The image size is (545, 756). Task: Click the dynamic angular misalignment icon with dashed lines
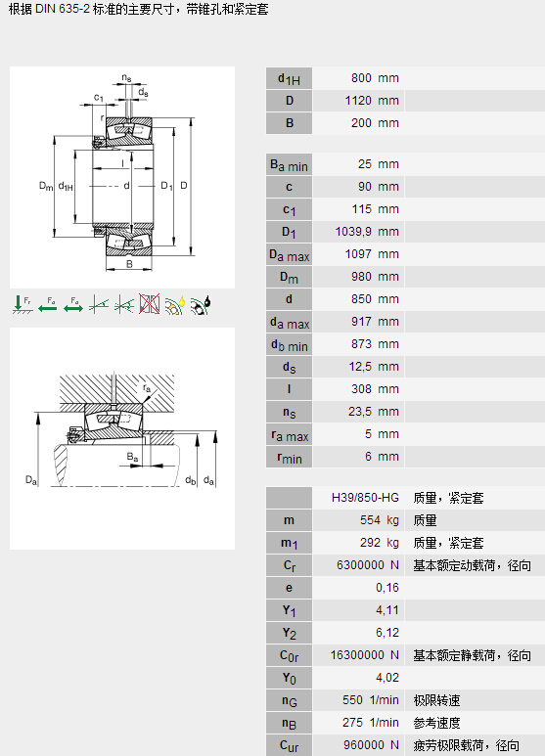[124, 305]
